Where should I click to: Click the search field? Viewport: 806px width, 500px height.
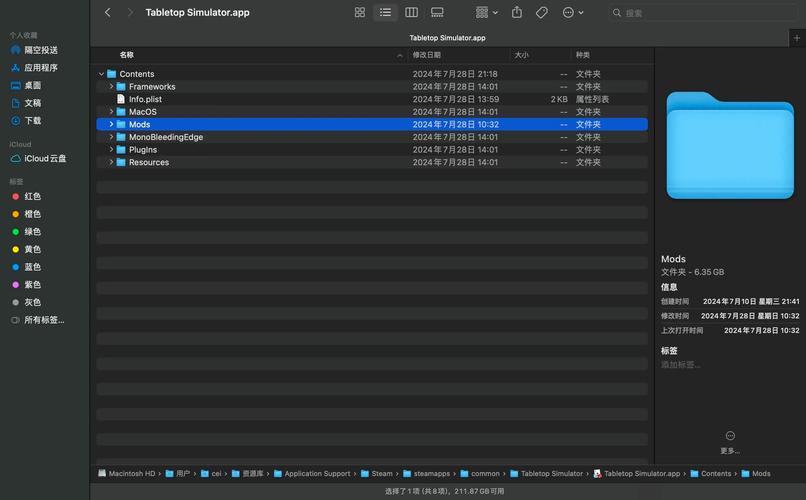pyautogui.click(x=702, y=13)
